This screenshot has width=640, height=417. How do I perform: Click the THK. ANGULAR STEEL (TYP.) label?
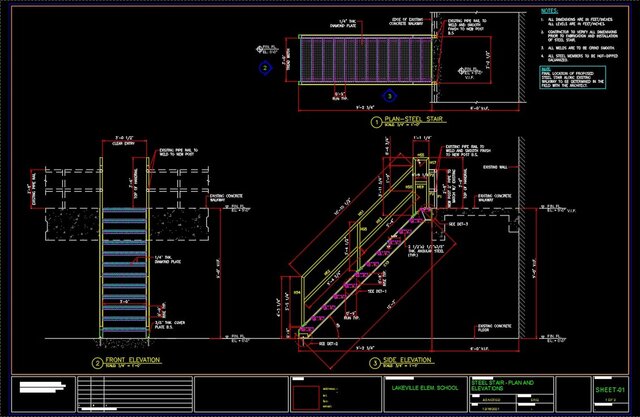coord(426,251)
